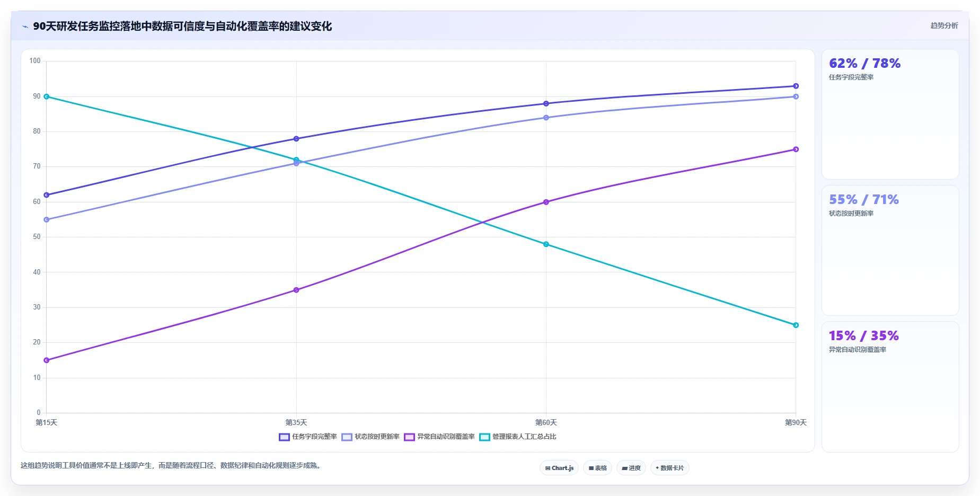980x496 pixels.
Task: Click the 任务字段完整率 label in the side card
Action: pyautogui.click(x=851, y=77)
